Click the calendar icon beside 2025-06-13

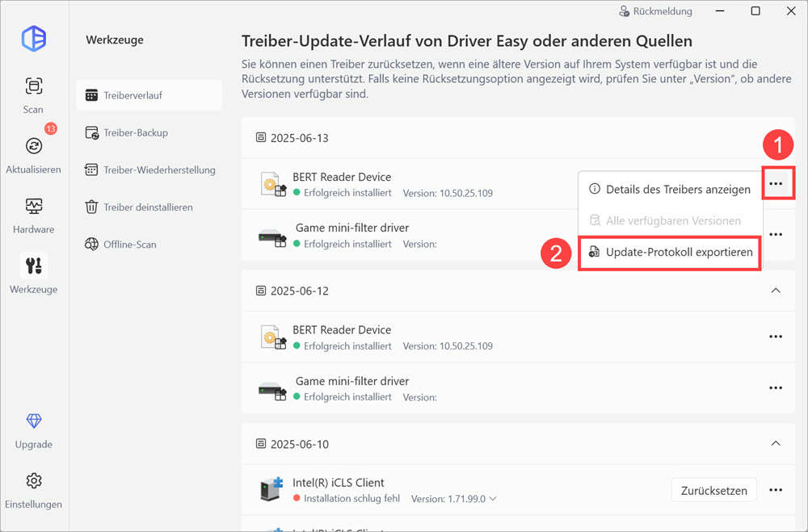(x=261, y=137)
